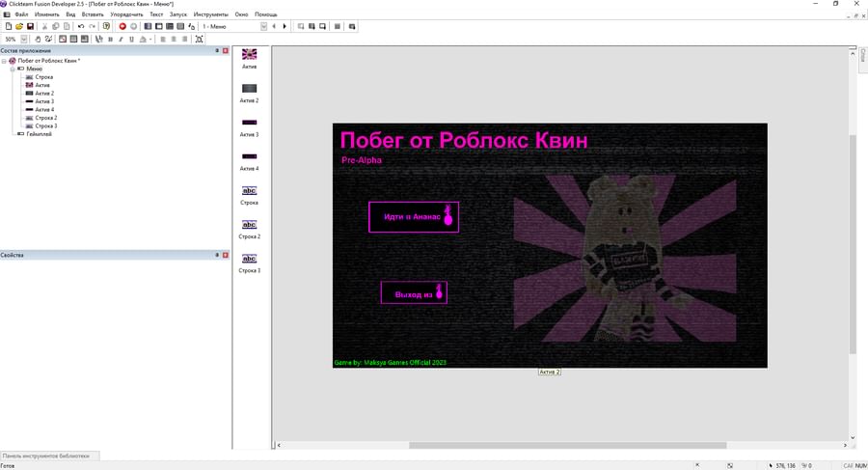Open the Event editor icon
Image resolution: width=868 pixels, height=470 pixels.
coord(170,26)
